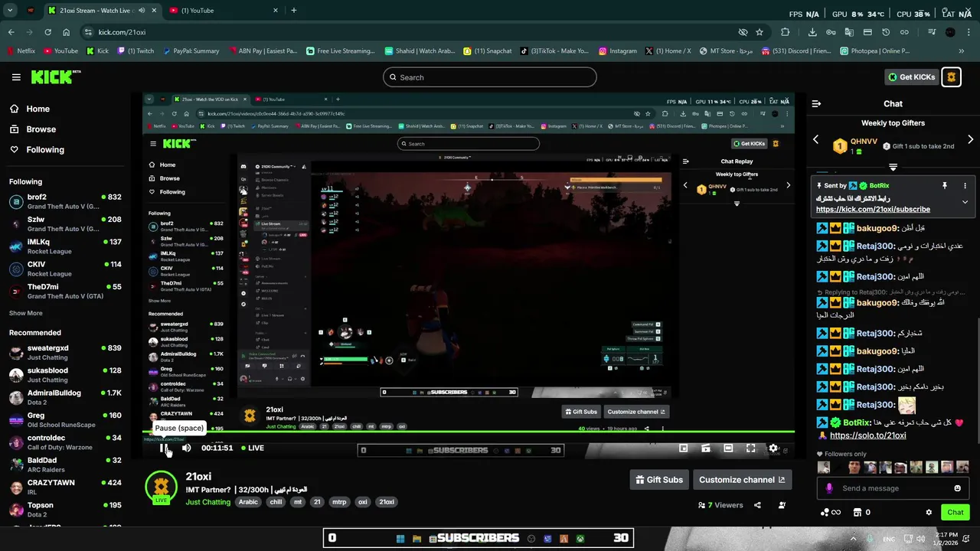The image size is (980, 551).
Task: Click the stream progress bar
Action: click(469, 432)
